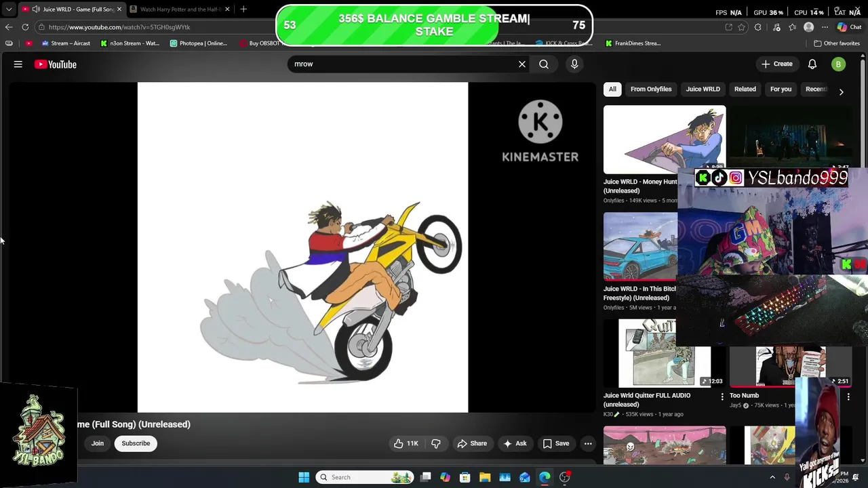
Task: Go to the YouTube home logo
Action: pyautogui.click(x=56, y=64)
